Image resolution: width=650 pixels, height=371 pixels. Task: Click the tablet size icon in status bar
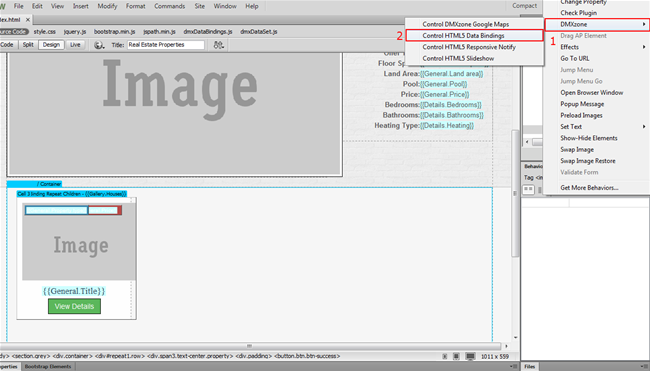[x=456, y=356]
